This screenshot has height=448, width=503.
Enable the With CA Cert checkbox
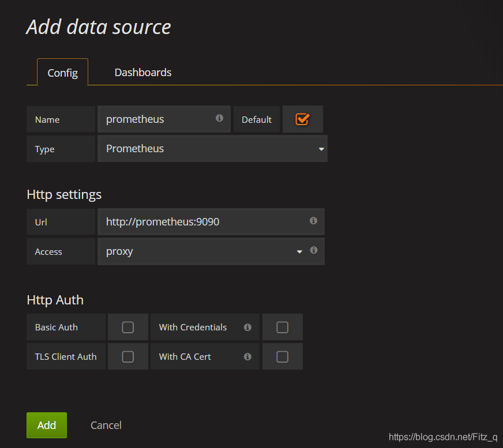[x=282, y=356]
